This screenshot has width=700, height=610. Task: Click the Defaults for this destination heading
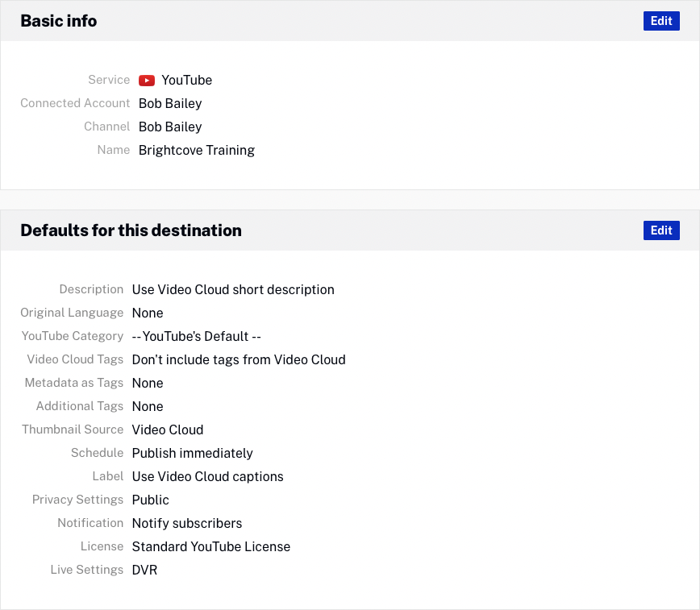(x=131, y=230)
